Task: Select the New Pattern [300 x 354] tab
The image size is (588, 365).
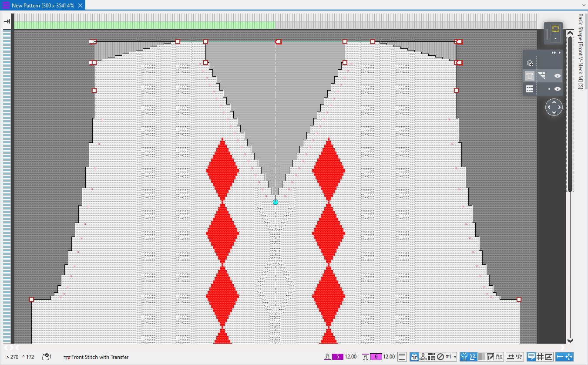Action: pyautogui.click(x=42, y=5)
